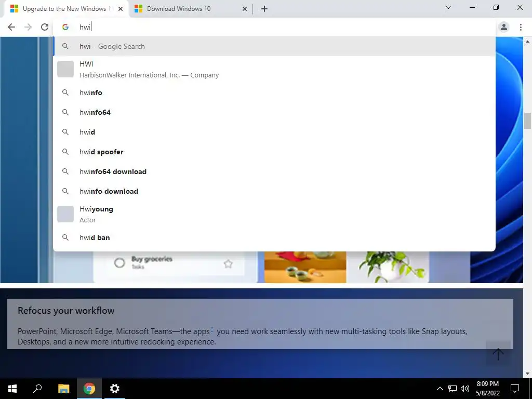Open the tab search chevron
532x399 pixels.
448,7
